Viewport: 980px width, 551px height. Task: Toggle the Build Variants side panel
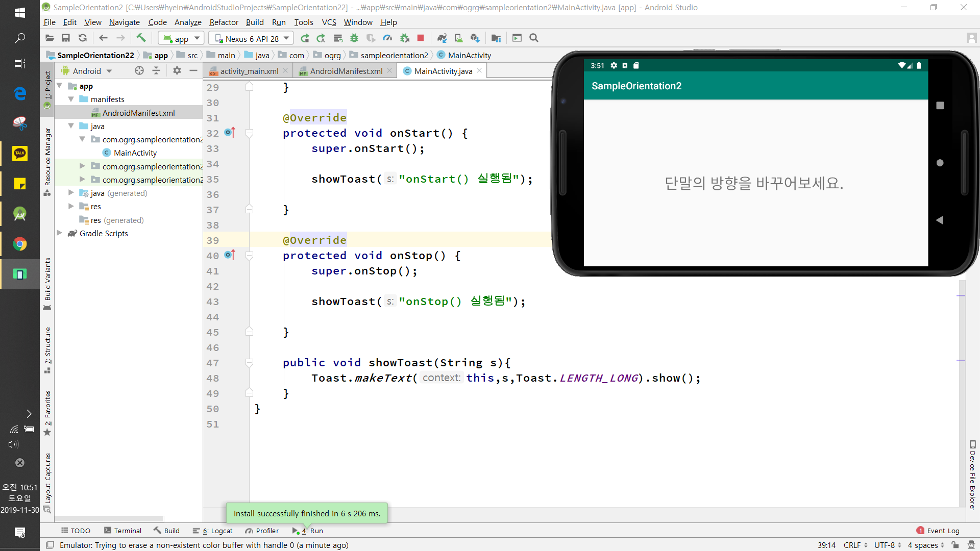click(47, 282)
